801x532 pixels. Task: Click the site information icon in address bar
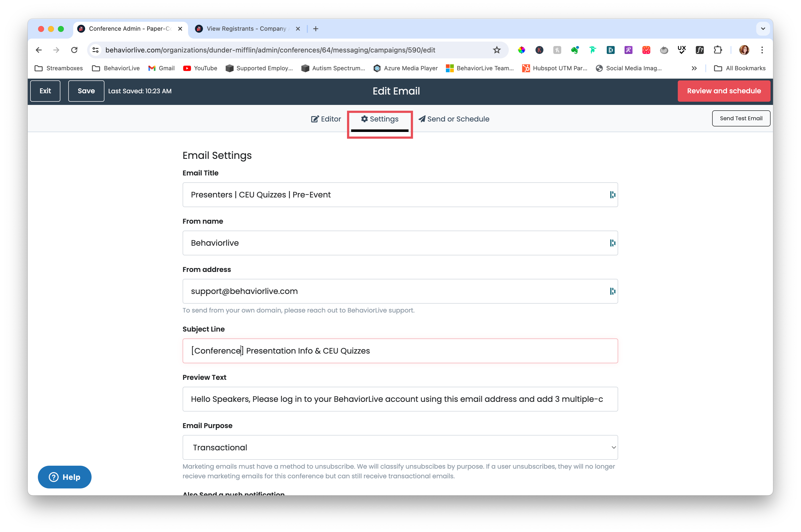point(96,50)
